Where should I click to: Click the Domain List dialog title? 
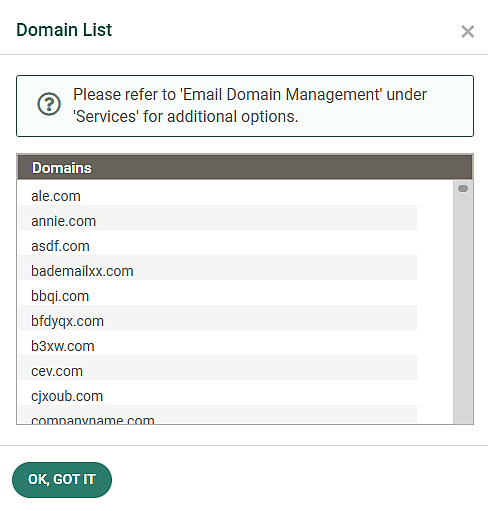tap(64, 30)
